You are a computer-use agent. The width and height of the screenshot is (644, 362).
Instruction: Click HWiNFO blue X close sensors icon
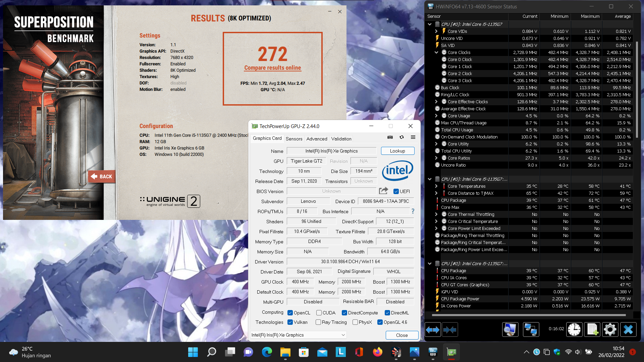(628, 330)
